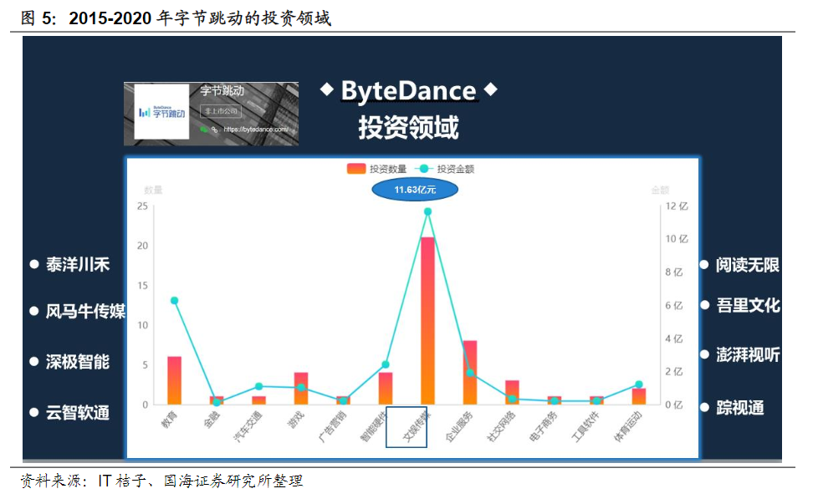
Task: Click the WeChat icon in company card
Action: 204,129
